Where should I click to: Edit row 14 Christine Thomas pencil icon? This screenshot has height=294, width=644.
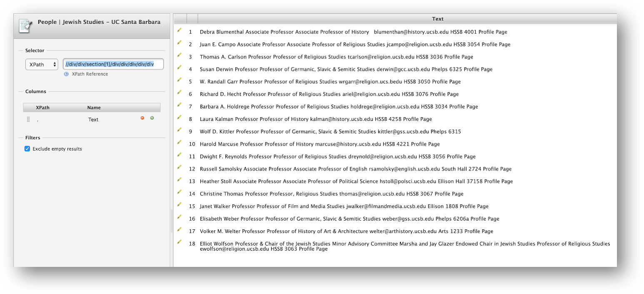tap(180, 192)
